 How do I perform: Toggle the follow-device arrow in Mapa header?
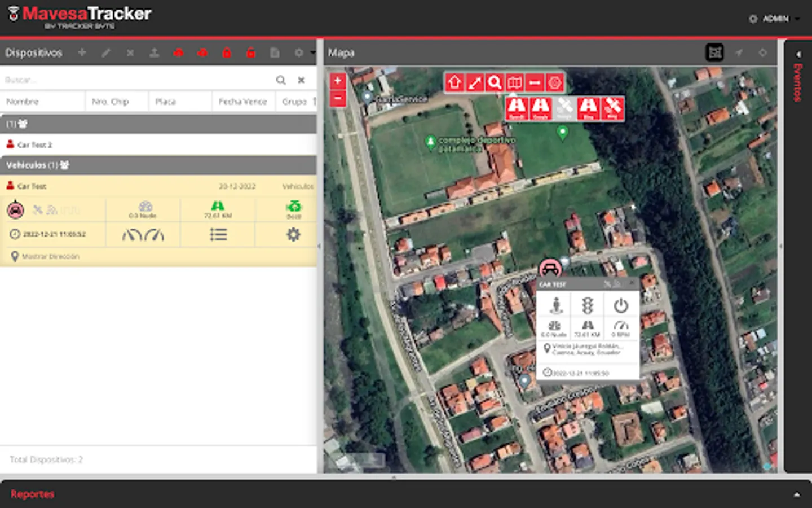(x=739, y=52)
